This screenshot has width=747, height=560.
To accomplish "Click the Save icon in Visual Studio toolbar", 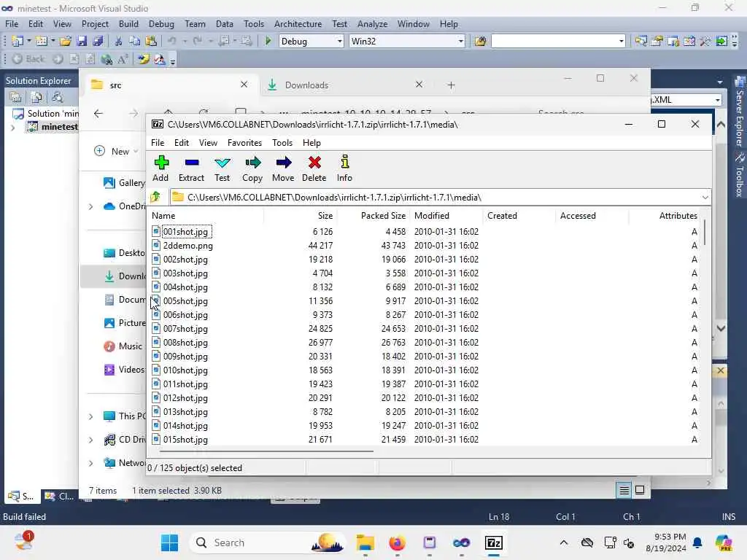I will [x=82, y=42].
